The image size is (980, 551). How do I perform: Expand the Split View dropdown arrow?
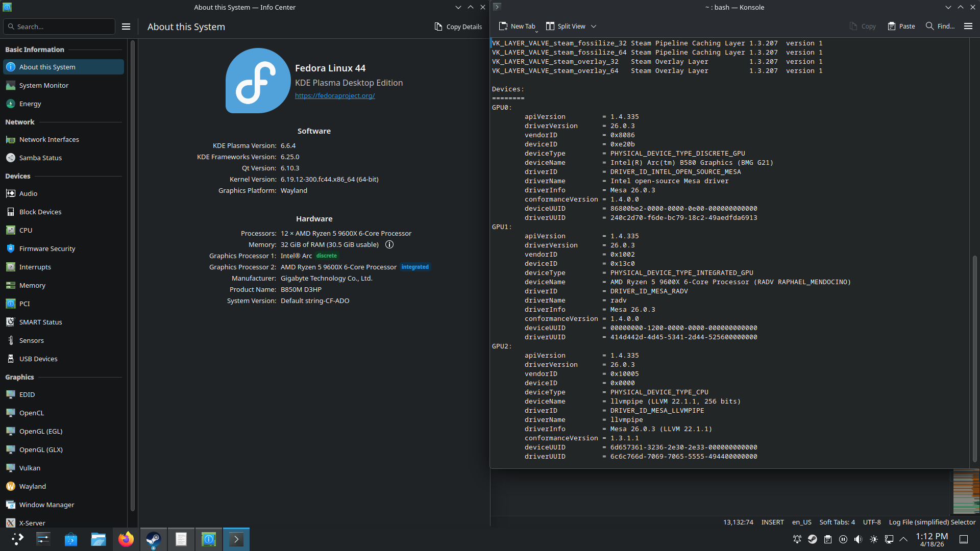click(x=594, y=27)
